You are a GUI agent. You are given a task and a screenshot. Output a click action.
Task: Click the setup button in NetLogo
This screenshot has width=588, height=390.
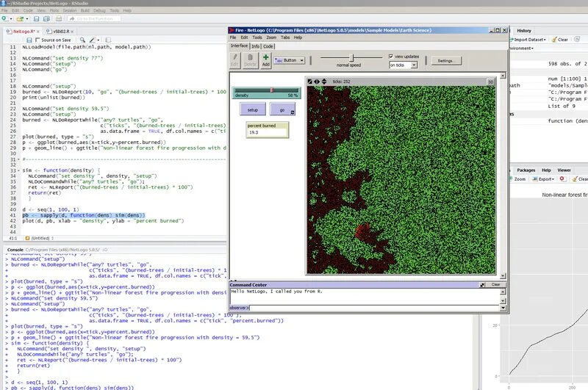pos(253,109)
